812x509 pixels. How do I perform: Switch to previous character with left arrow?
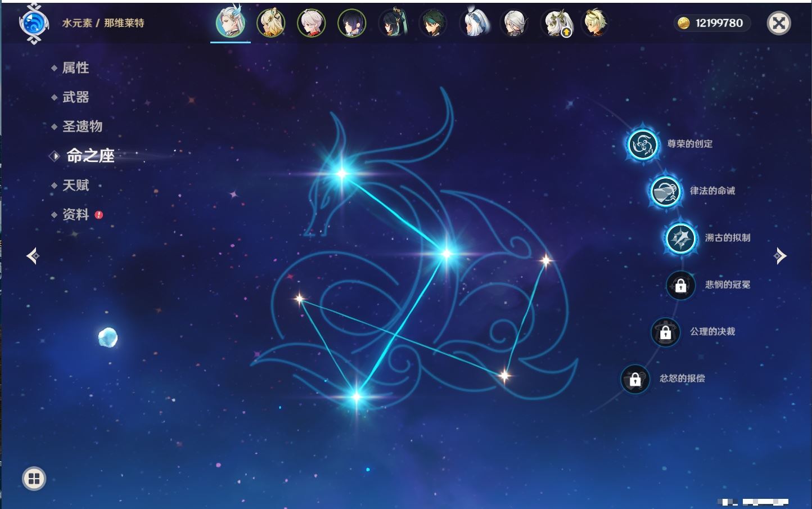coord(33,256)
